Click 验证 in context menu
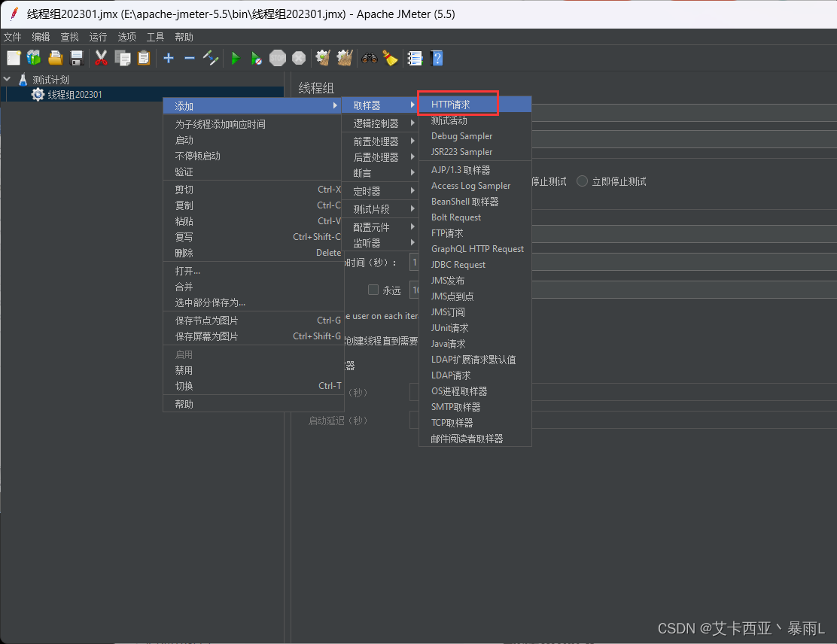The width and height of the screenshot is (837, 644). pyautogui.click(x=252, y=172)
